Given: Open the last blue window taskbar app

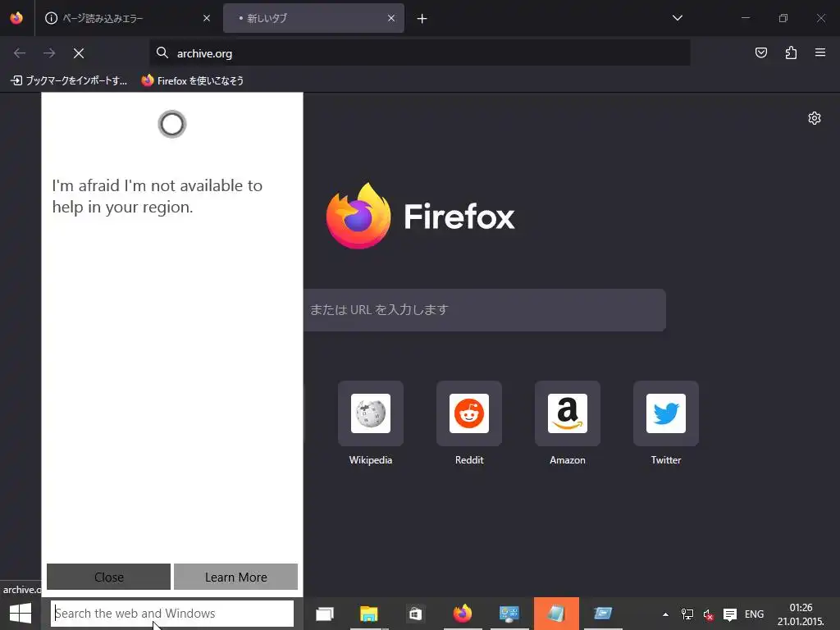Looking at the screenshot, I should [603, 614].
